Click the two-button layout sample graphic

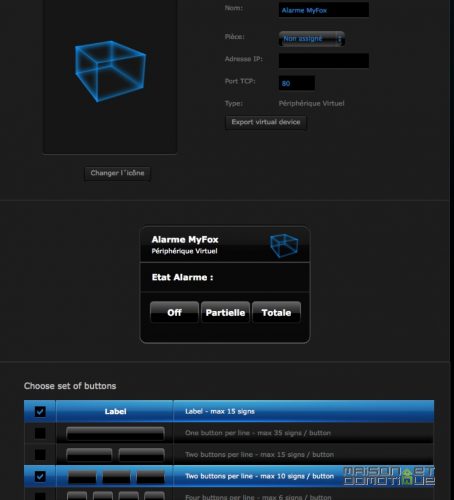(115, 455)
